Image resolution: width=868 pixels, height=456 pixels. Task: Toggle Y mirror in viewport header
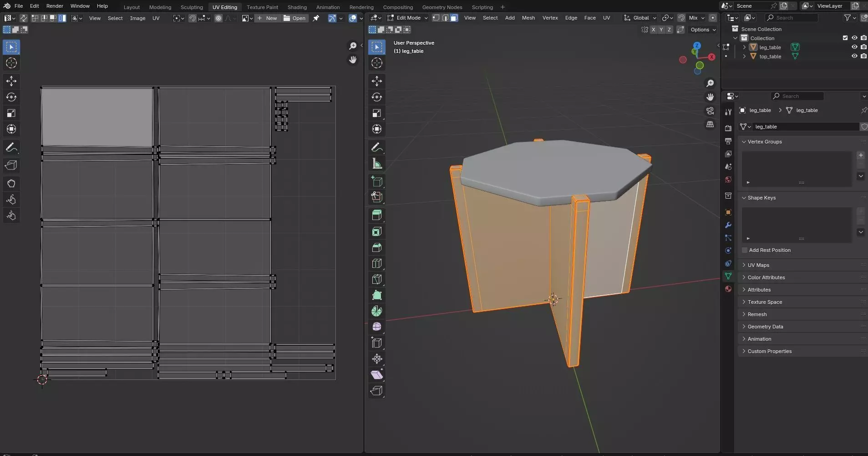click(x=661, y=30)
